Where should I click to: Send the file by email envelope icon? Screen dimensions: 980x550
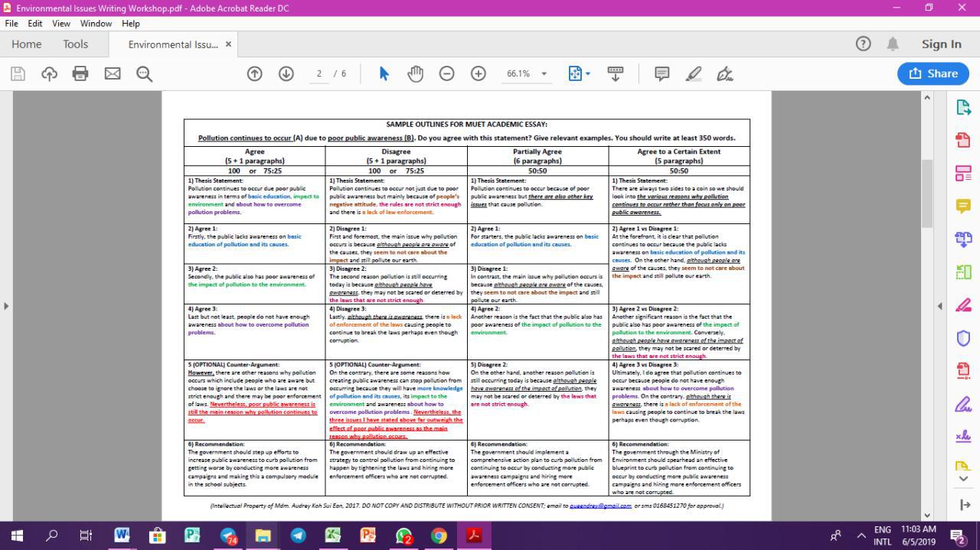click(113, 73)
